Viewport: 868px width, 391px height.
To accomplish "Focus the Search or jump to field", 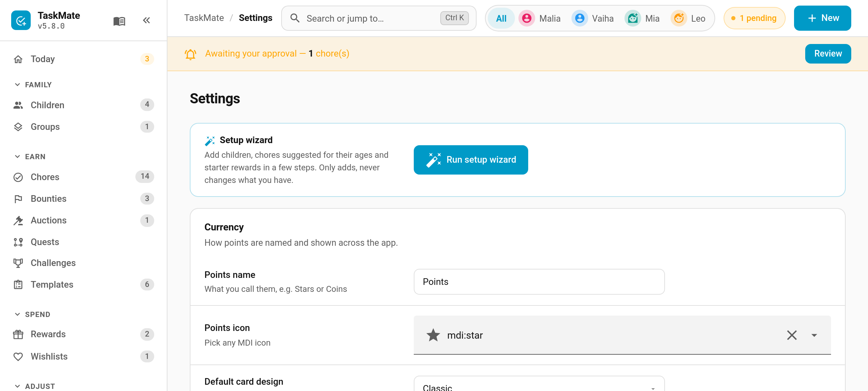I will (379, 18).
